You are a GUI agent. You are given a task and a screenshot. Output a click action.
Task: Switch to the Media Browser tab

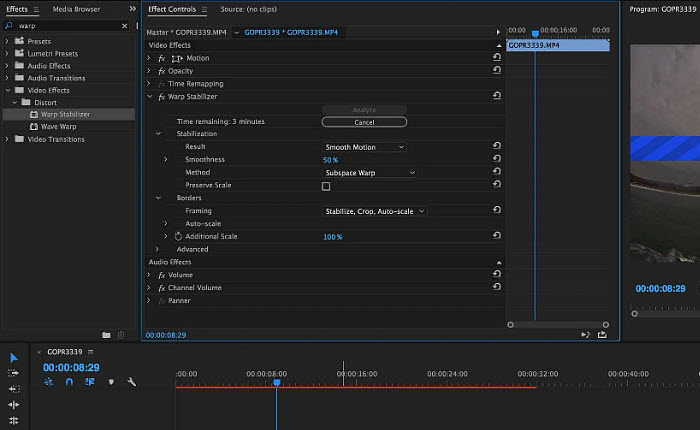[76, 9]
